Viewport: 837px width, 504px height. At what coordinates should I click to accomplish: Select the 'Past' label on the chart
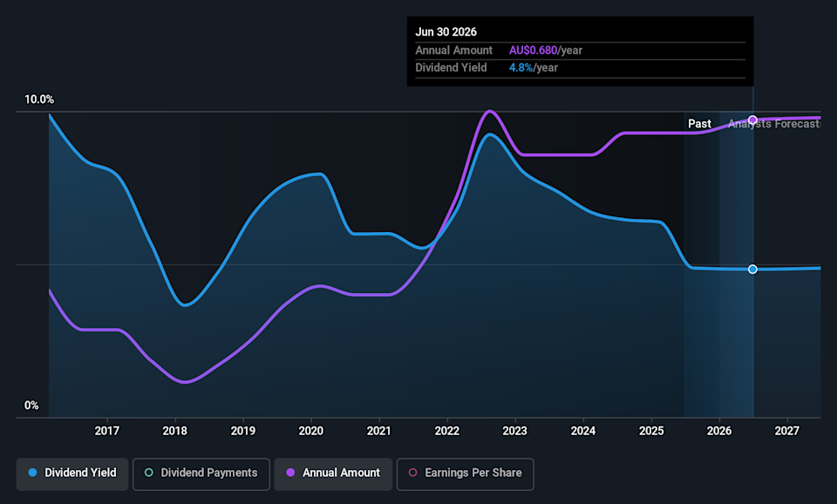(699, 124)
